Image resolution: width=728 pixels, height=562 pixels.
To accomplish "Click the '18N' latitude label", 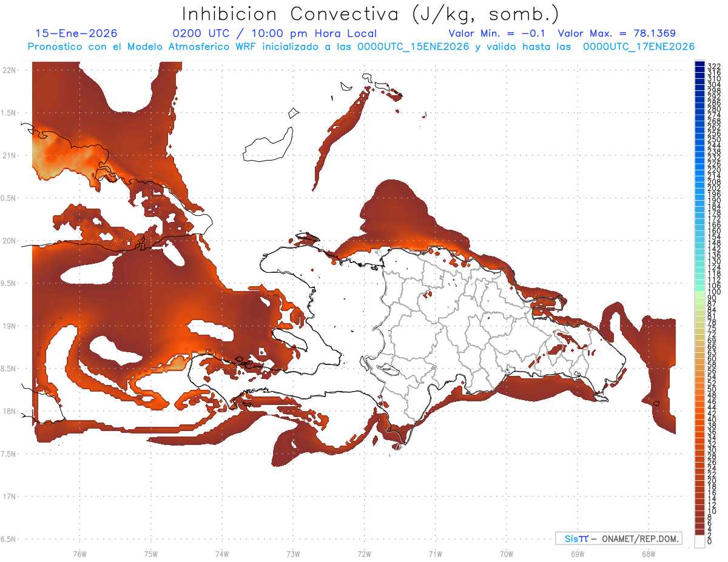I will click(x=9, y=411).
